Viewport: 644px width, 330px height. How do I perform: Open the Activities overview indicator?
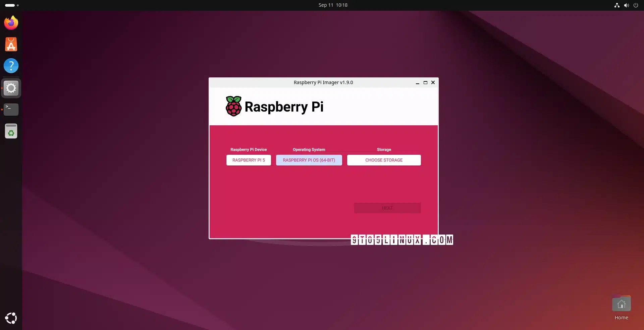12,5
